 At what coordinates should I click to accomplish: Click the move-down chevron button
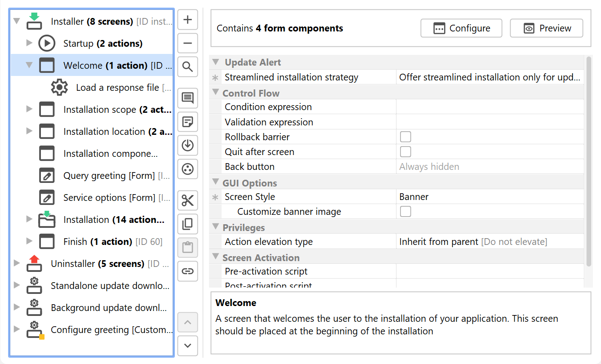click(188, 346)
